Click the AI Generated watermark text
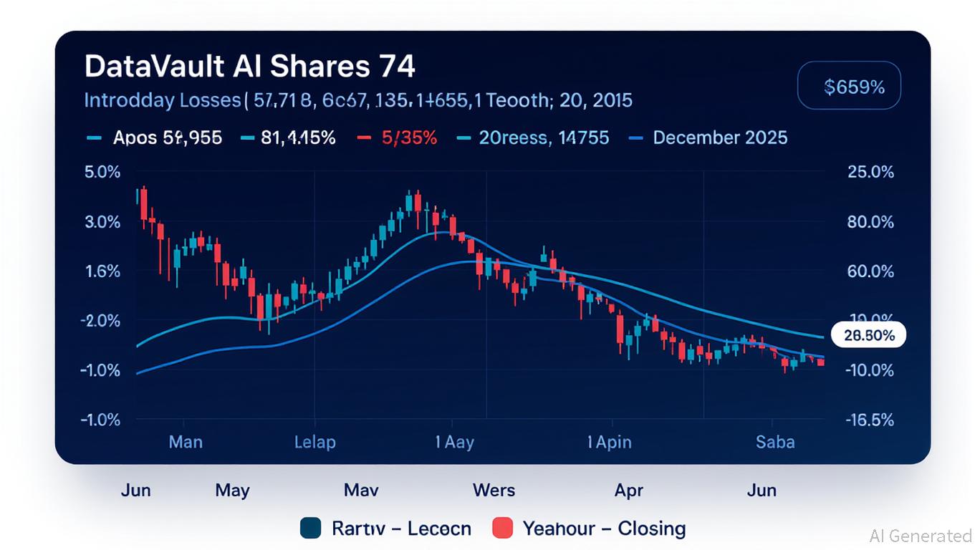980x550 pixels. pos(920,536)
